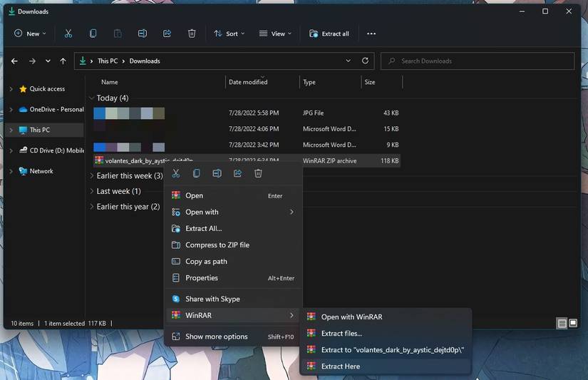Select This PC in the navigation pane
Viewport: 588px width, 380px height.
tap(39, 130)
